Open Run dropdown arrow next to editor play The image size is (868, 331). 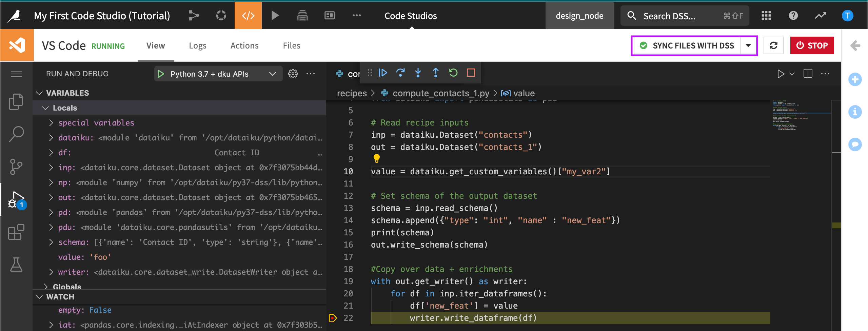792,74
